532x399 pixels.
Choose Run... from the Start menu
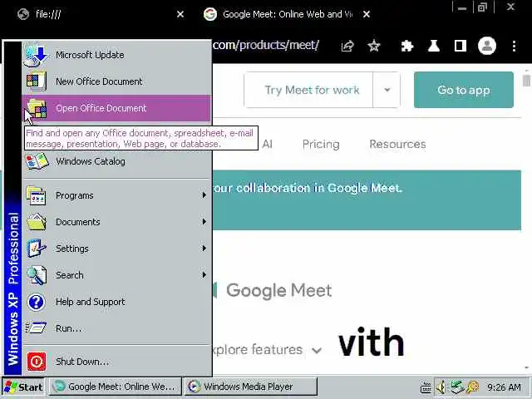point(116,328)
